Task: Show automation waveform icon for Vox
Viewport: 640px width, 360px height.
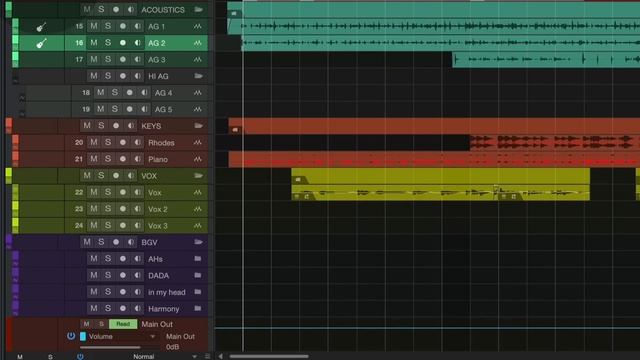Action: click(x=198, y=192)
